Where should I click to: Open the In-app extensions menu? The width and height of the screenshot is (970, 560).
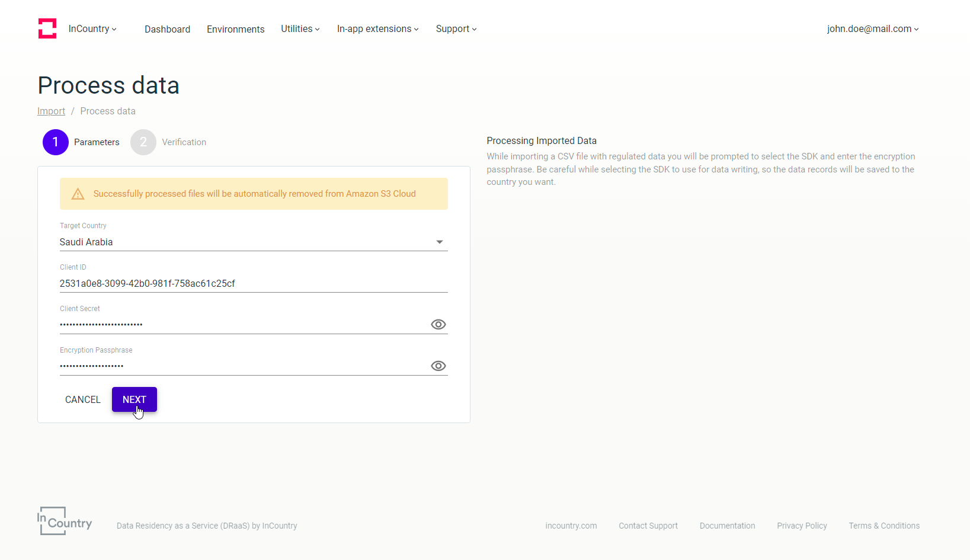[377, 29]
